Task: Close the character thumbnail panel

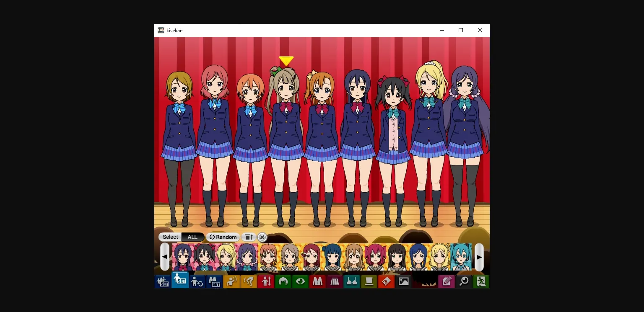Action: (x=262, y=237)
